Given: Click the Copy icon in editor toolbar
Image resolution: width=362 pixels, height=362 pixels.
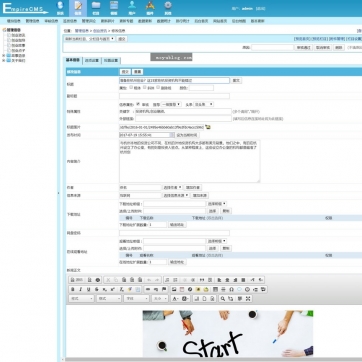Looking at the screenshot, I should click(x=116, y=280).
